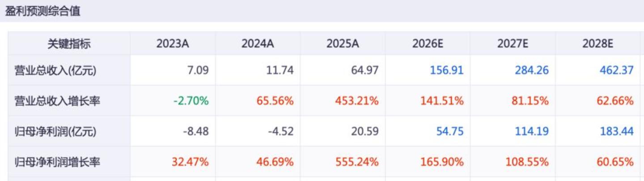Click the 盈利预测综合值 section title
Viewport: 644px width, 181px height.
42,12
